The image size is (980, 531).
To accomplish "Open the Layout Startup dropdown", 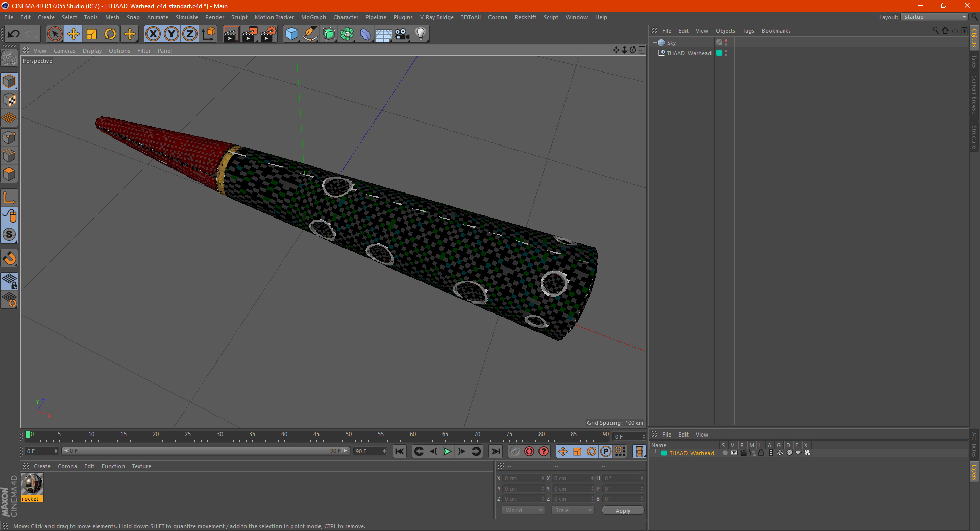I will coord(935,17).
